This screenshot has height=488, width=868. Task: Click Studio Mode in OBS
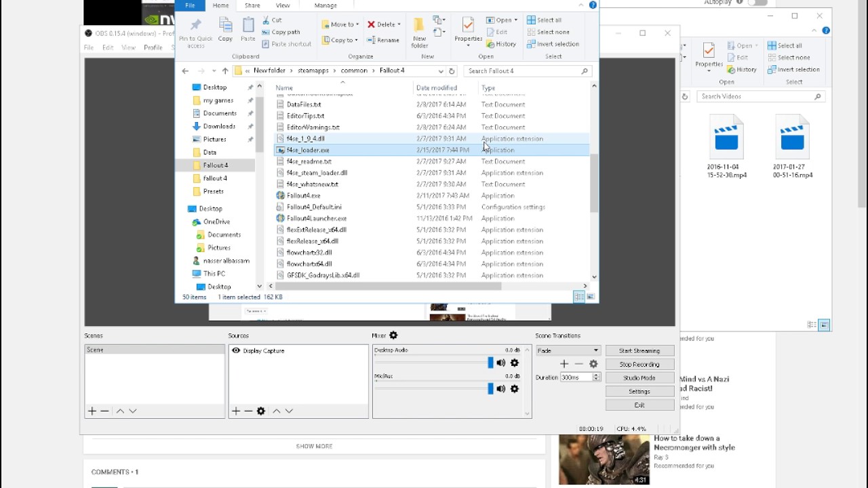tap(639, 378)
